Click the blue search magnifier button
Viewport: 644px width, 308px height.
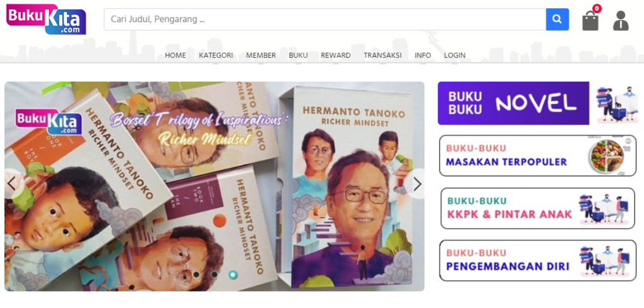(557, 19)
